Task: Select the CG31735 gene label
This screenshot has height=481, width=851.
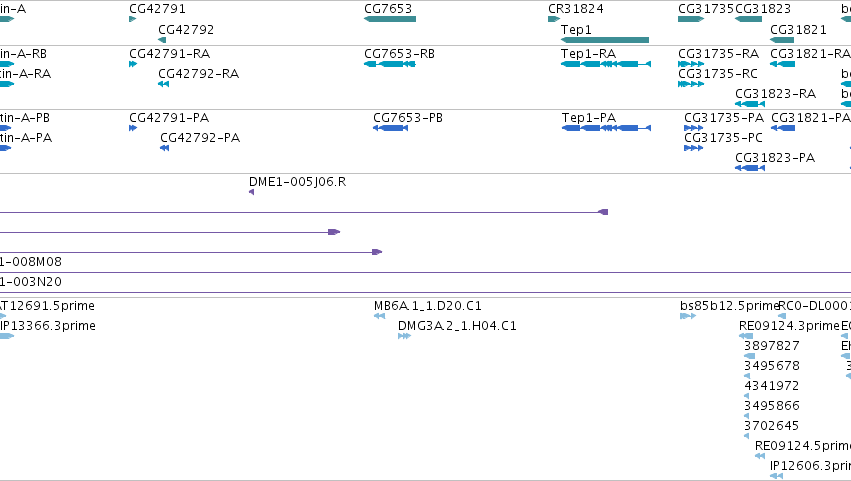Action: click(x=706, y=9)
